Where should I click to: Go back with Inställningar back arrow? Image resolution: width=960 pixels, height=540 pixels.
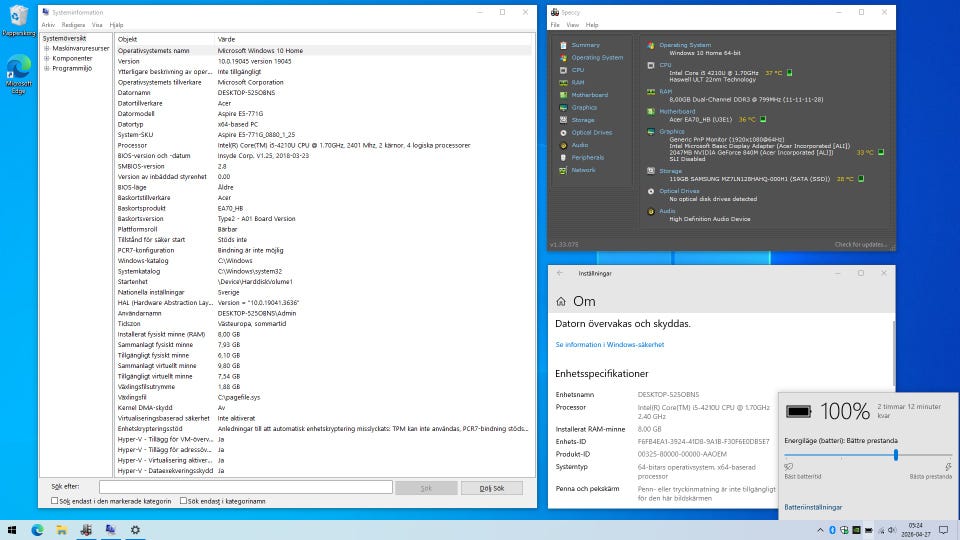(560, 273)
